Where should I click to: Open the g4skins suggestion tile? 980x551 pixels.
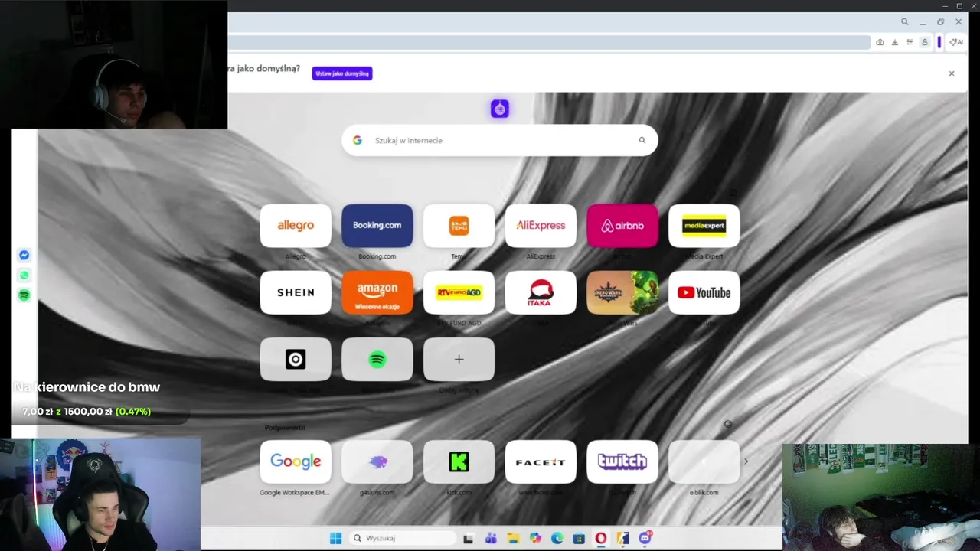click(x=377, y=461)
